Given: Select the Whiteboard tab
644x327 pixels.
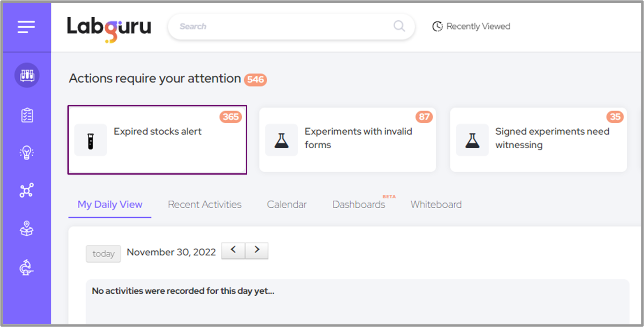Looking at the screenshot, I should coord(436,205).
